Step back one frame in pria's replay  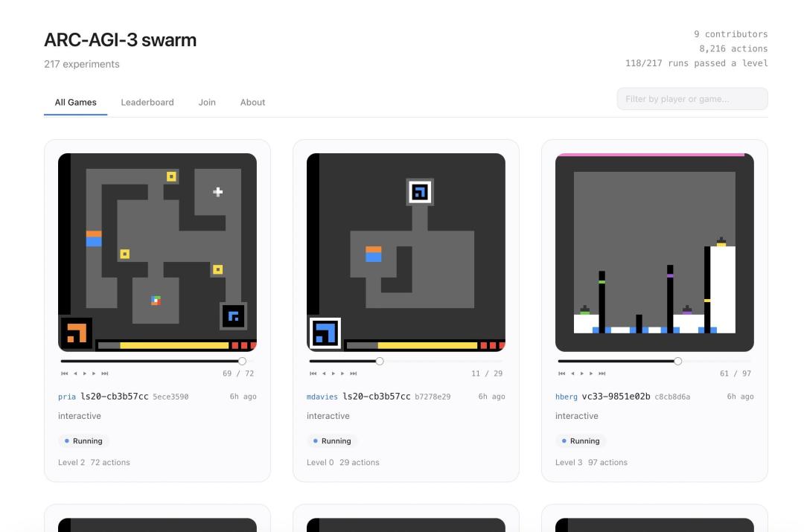74,374
